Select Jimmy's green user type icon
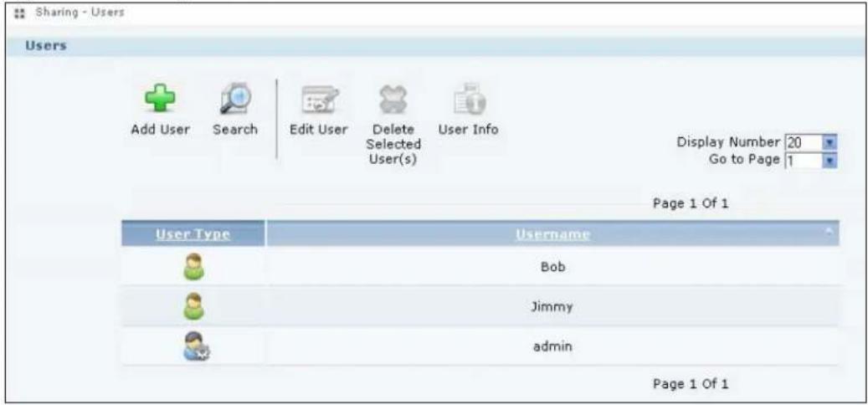Viewport: 868px width, 405px height. coord(193,306)
